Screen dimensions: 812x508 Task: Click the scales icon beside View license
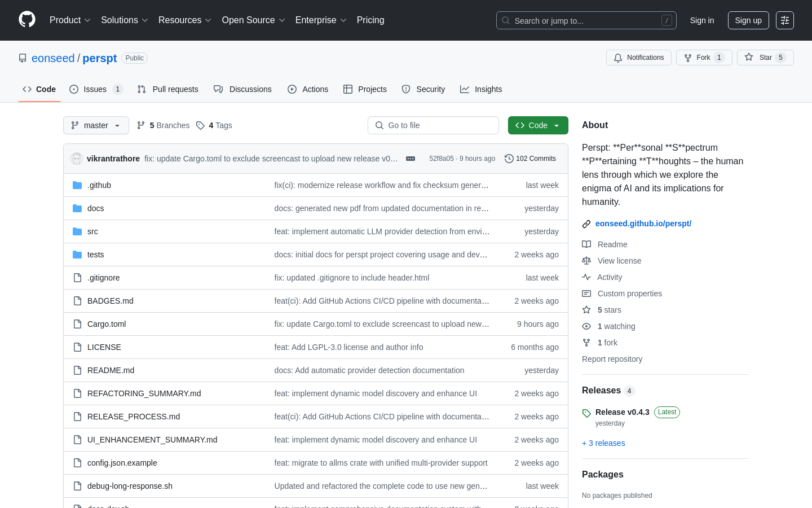[x=586, y=261]
